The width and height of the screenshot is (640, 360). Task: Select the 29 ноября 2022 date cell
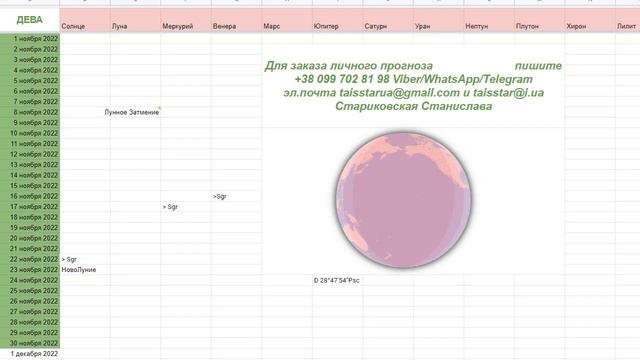tap(30, 333)
